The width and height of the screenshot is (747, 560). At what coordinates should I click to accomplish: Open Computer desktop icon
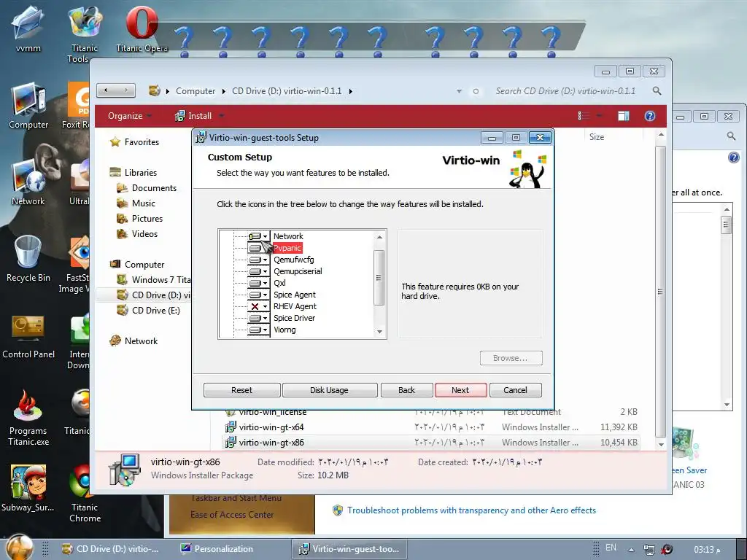coord(28,106)
